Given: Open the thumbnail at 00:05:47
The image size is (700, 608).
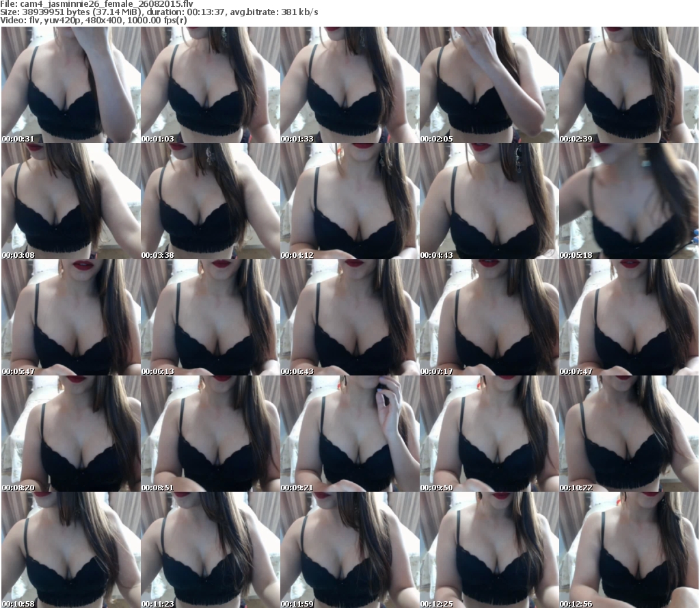Looking at the screenshot, I should pos(71,317).
